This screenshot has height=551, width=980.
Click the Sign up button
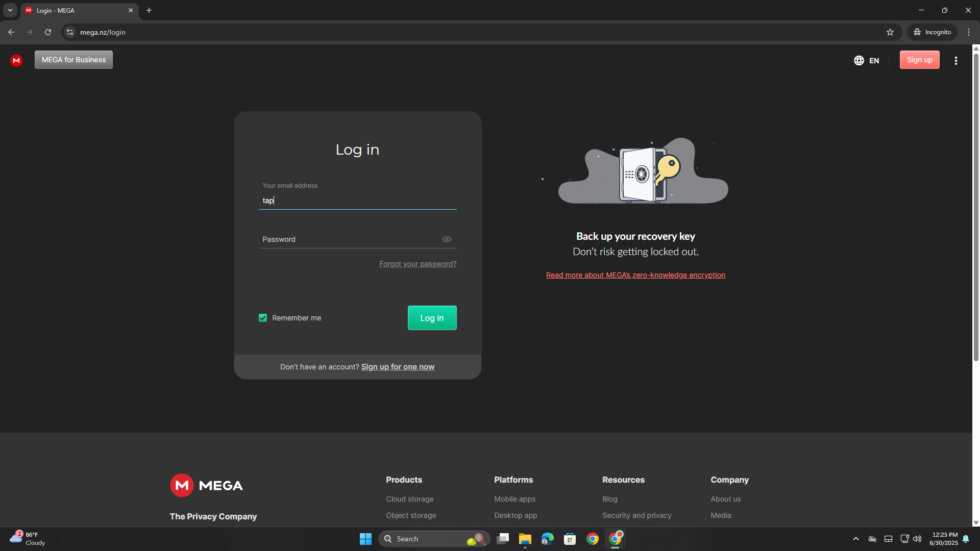919,60
